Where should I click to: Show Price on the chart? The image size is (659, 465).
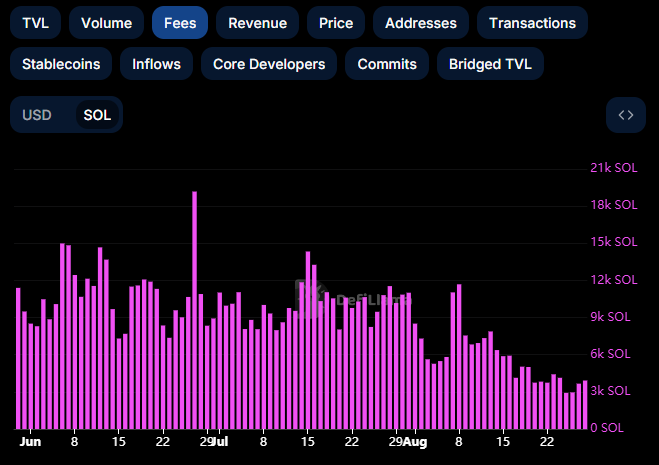click(335, 22)
